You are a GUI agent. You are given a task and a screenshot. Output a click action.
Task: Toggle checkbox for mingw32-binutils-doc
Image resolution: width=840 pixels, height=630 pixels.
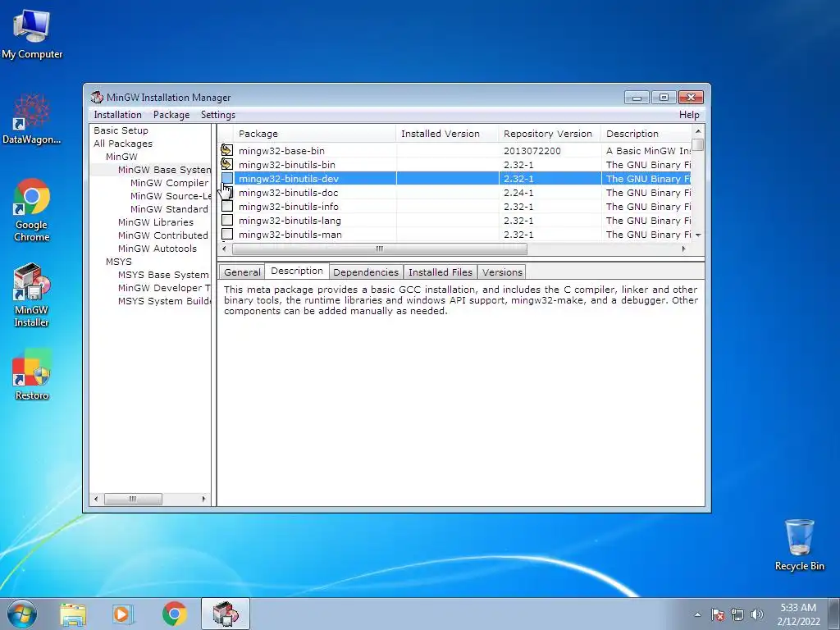(x=227, y=192)
